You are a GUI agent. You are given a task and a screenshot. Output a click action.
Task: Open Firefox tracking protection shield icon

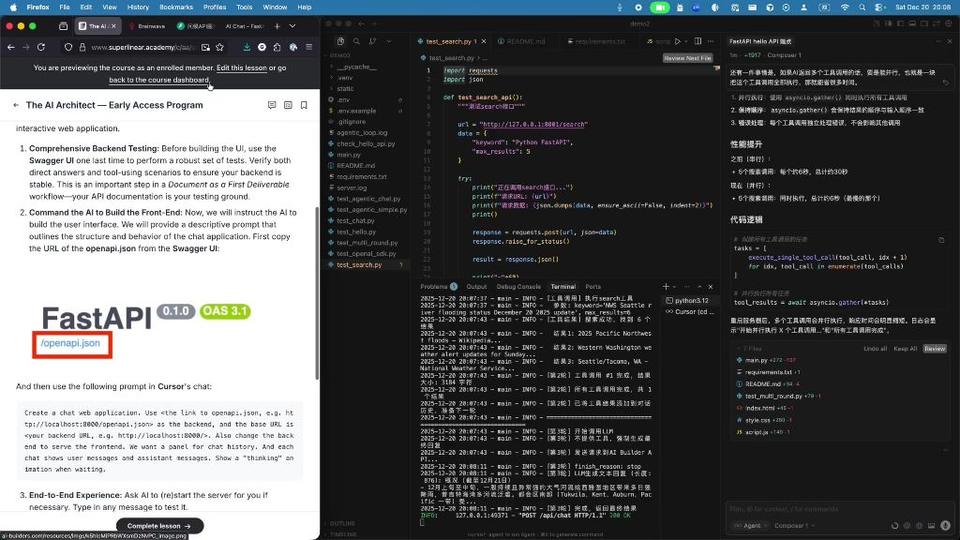pos(68,47)
